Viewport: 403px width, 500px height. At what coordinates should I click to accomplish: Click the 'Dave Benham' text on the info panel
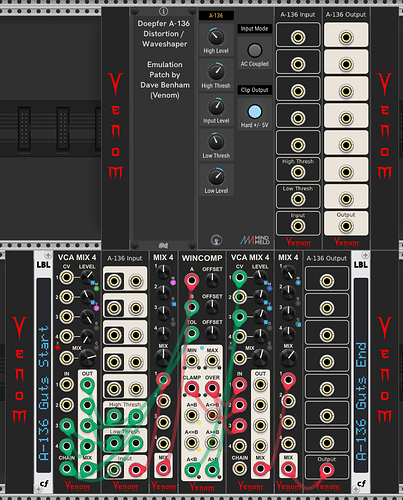[165, 85]
